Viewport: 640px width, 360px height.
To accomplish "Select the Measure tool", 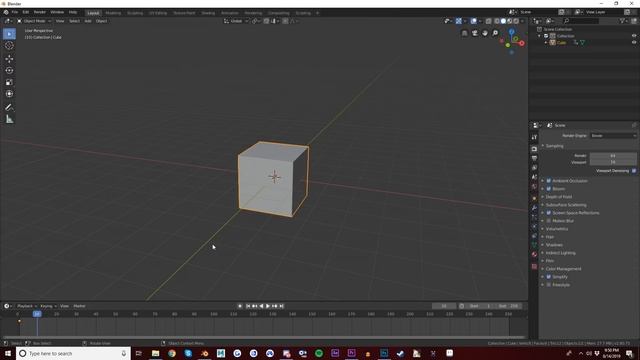I will point(9,119).
